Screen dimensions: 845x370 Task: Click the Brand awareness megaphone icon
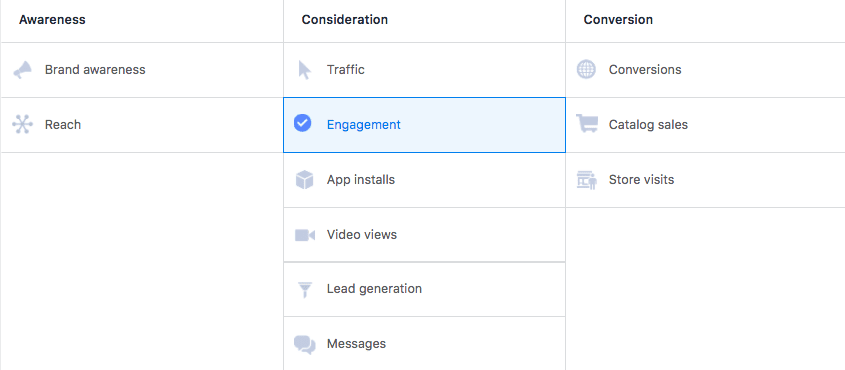click(23, 70)
